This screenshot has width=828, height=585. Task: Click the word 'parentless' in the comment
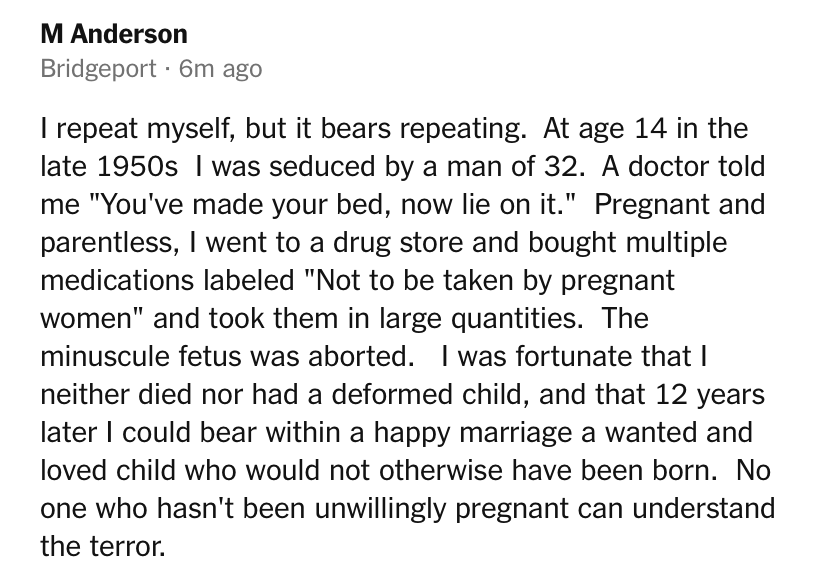click(107, 243)
